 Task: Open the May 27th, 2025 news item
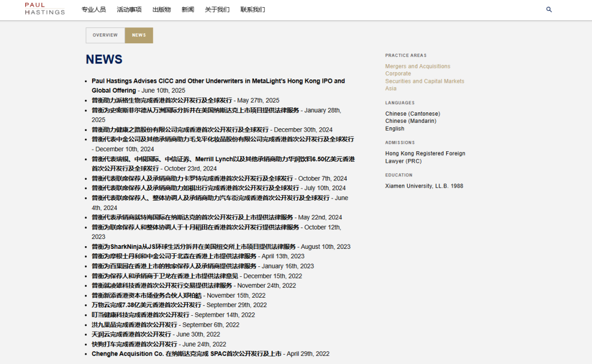coord(162,100)
